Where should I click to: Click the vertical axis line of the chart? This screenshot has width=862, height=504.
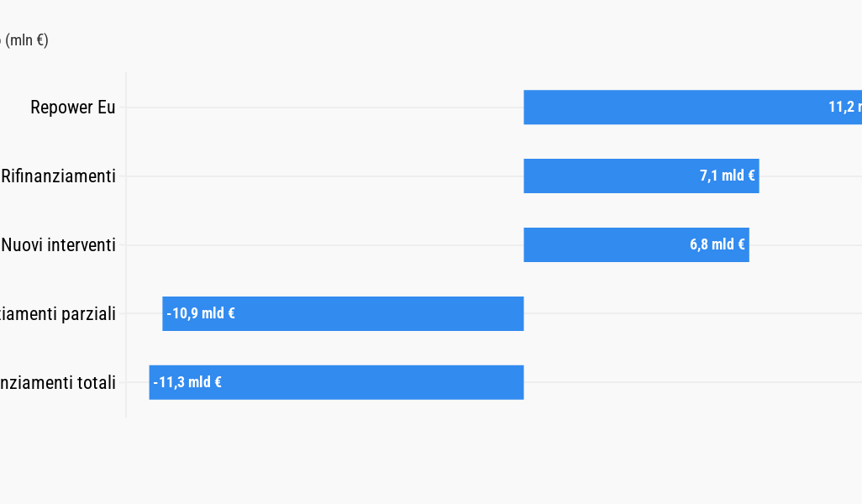[126, 244]
